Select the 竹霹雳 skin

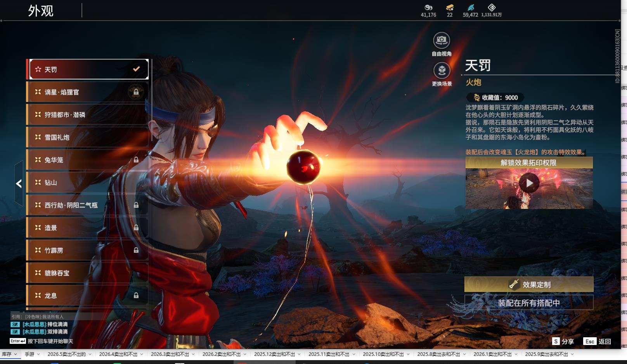(x=88, y=250)
